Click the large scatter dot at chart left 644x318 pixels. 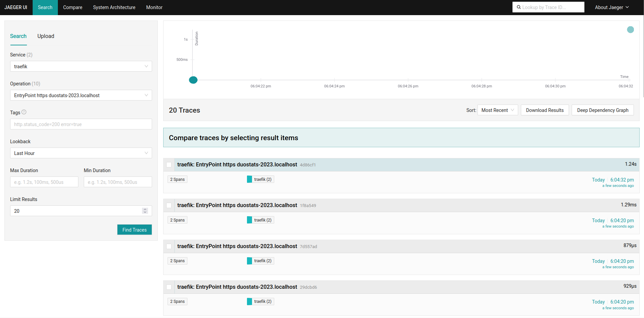click(193, 80)
